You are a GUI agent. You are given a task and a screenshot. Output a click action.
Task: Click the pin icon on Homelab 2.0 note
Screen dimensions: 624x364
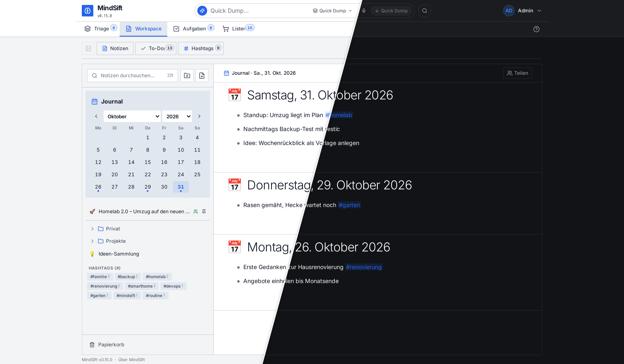(x=204, y=212)
